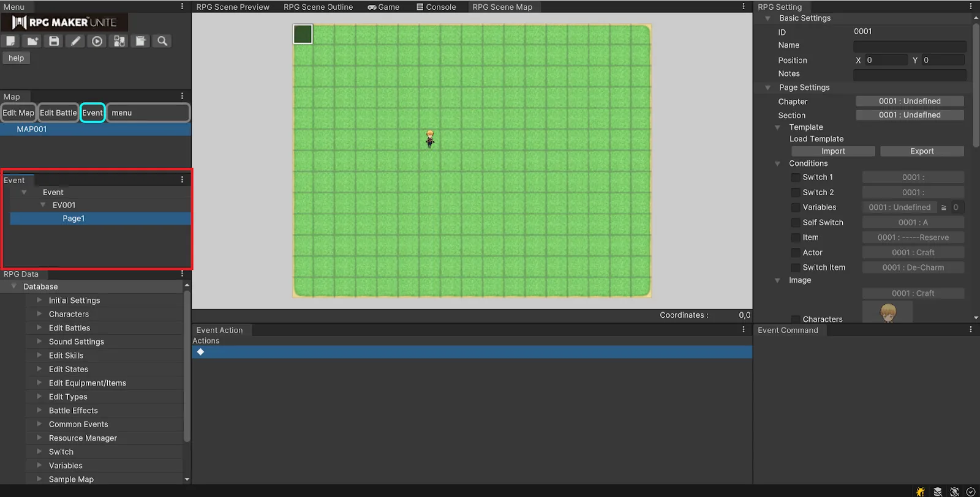Image resolution: width=980 pixels, height=497 pixels.
Task: Open the Event panel three-dot options menu
Action: tap(182, 180)
